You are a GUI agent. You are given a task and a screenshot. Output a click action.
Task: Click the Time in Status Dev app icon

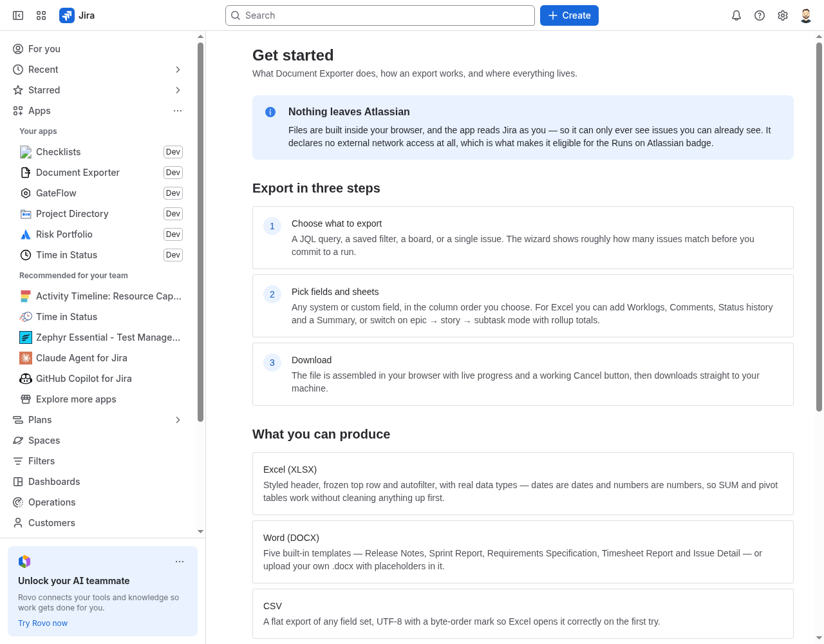tap(26, 255)
